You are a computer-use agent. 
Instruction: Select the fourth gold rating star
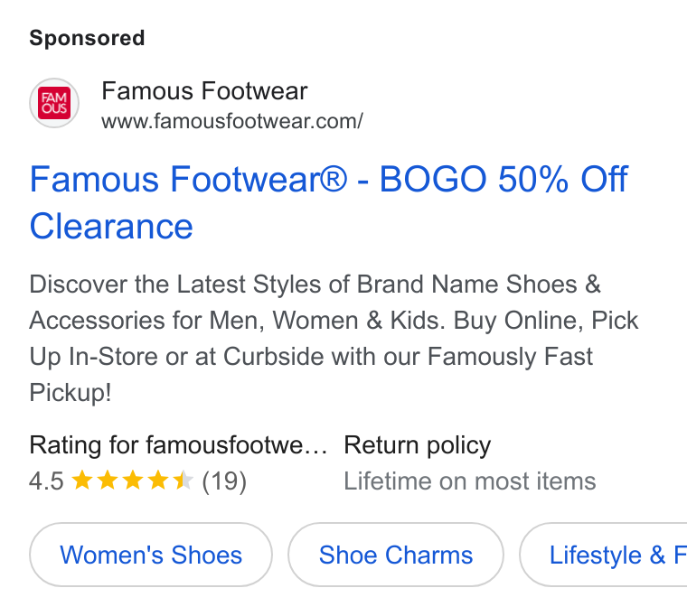157,480
